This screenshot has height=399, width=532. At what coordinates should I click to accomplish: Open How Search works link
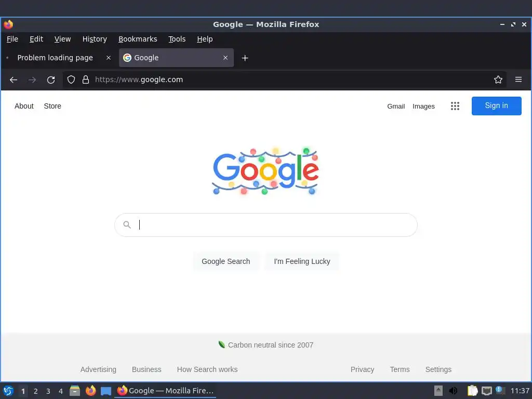coord(207,369)
